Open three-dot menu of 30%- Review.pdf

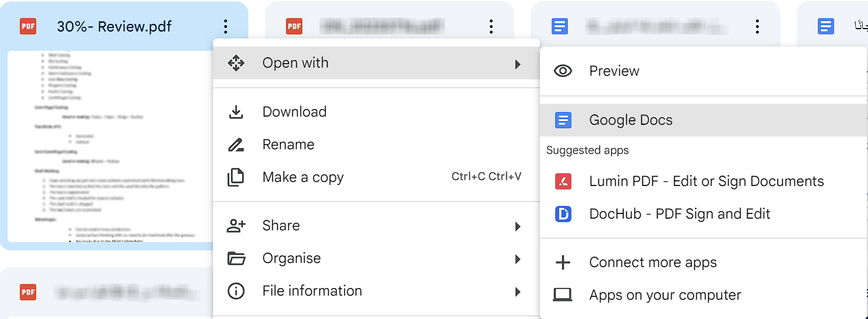pos(225,26)
